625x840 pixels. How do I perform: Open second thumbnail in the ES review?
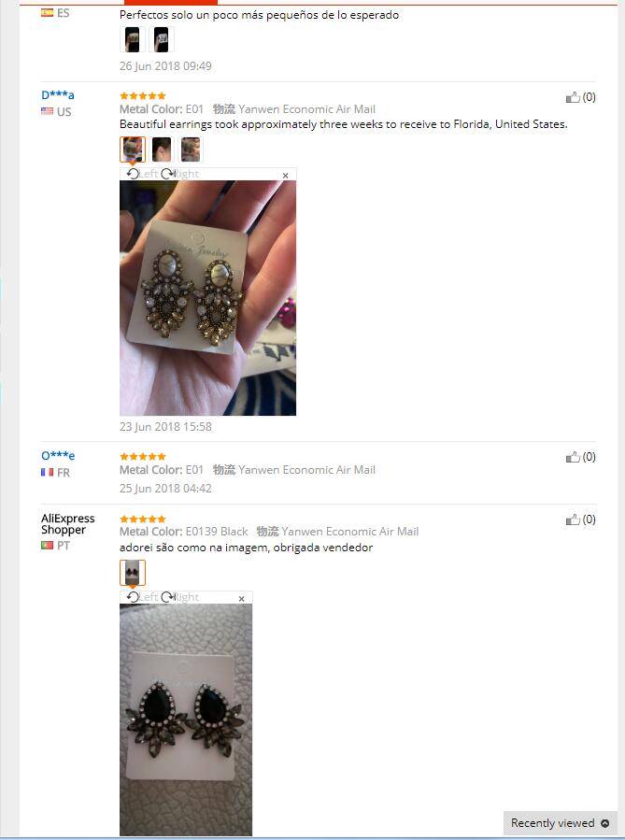[x=162, y=39]
